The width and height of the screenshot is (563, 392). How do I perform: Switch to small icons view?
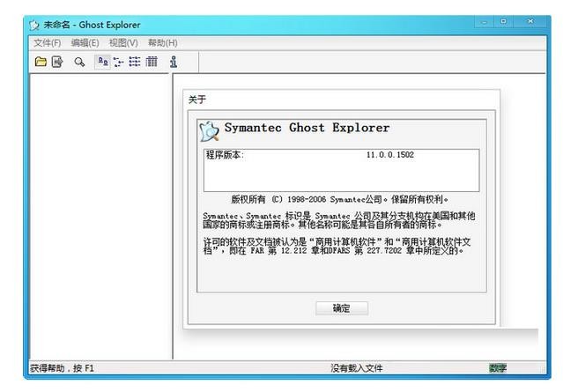(118, 62)
